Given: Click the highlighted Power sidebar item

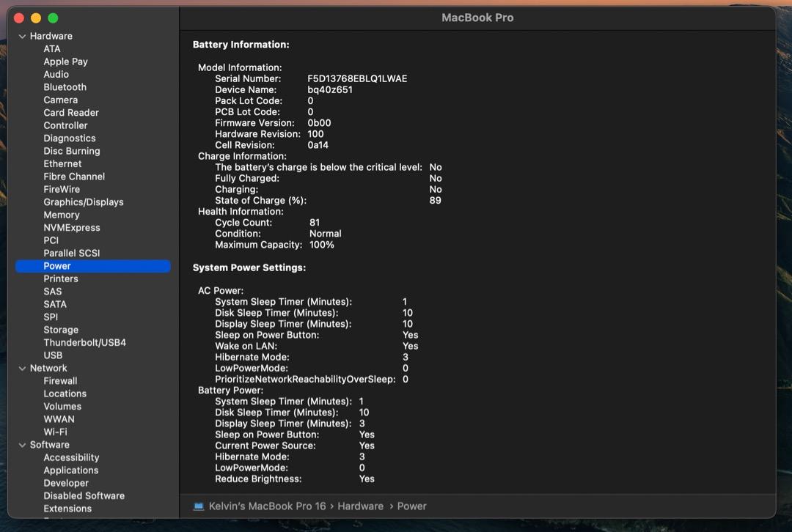Looking at the screenshot, I should 57,266.
